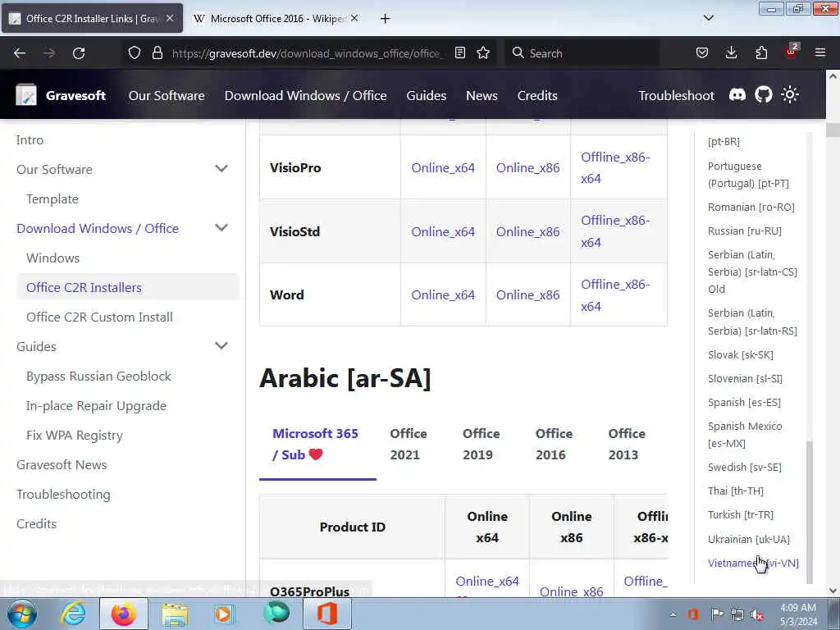Open the Firefox hamburger menu
The width and height of the screenshot is (840, 630).
tap(820, 53)
